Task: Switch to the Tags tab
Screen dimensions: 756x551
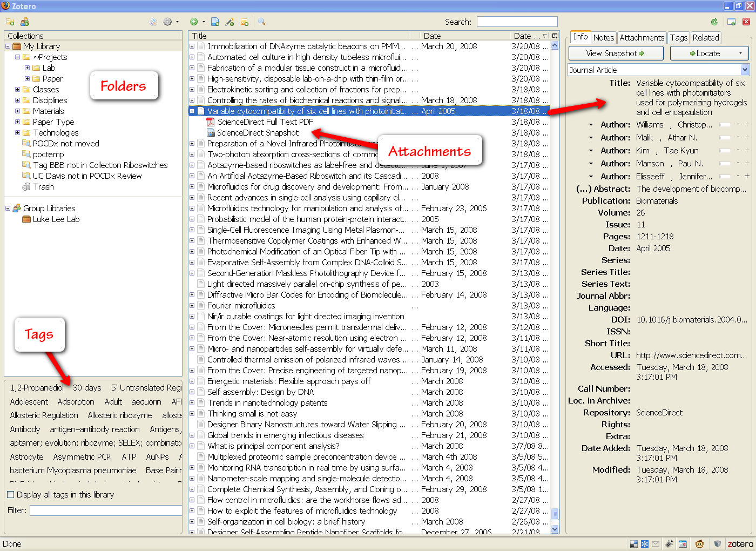Action: 679,38
